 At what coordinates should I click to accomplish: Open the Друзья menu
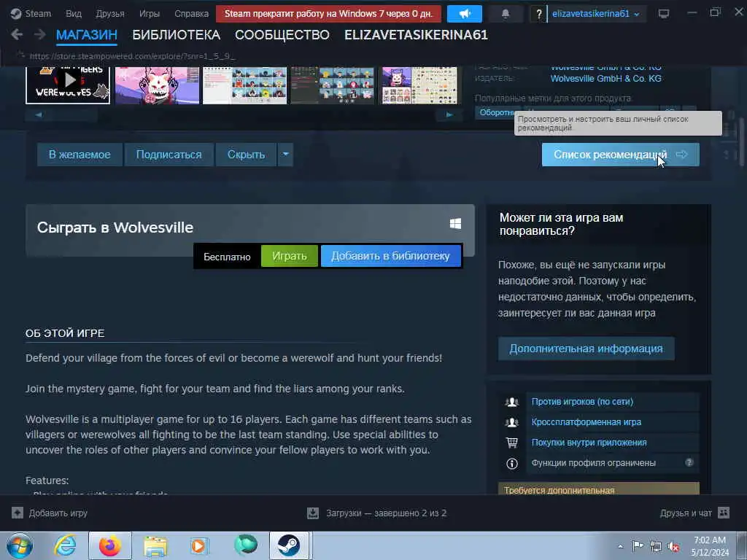tap(110, 14)
